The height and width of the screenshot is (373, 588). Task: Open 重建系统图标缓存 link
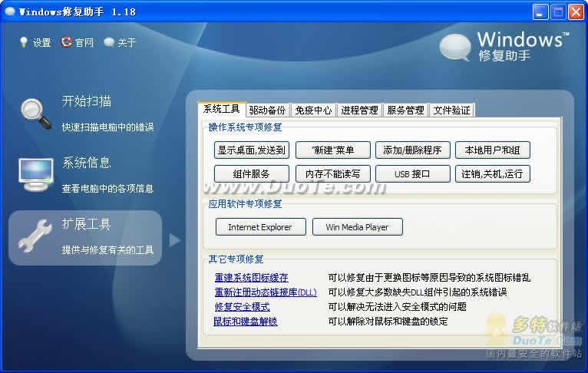coord(251,278)
